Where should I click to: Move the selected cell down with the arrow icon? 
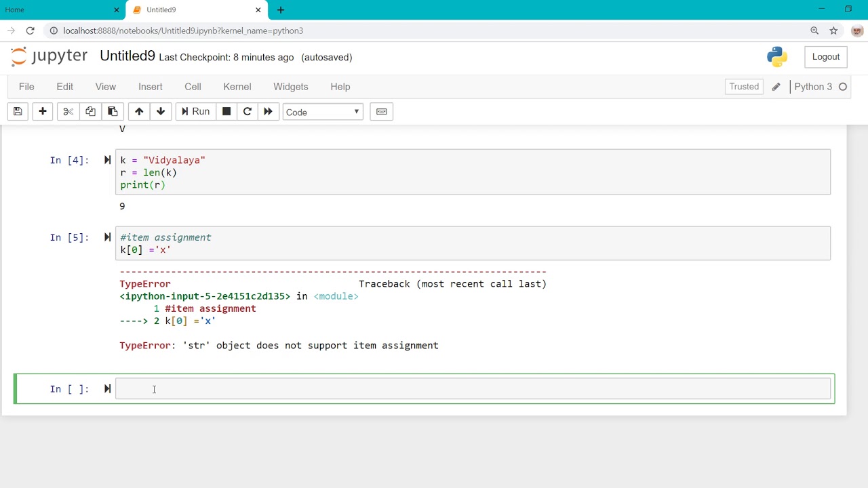161,112
